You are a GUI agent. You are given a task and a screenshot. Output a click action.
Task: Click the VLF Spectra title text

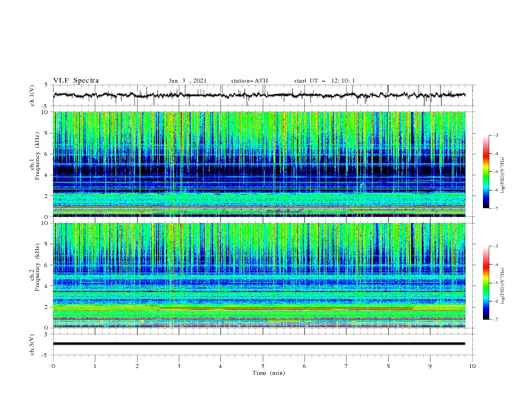[76, 81]
